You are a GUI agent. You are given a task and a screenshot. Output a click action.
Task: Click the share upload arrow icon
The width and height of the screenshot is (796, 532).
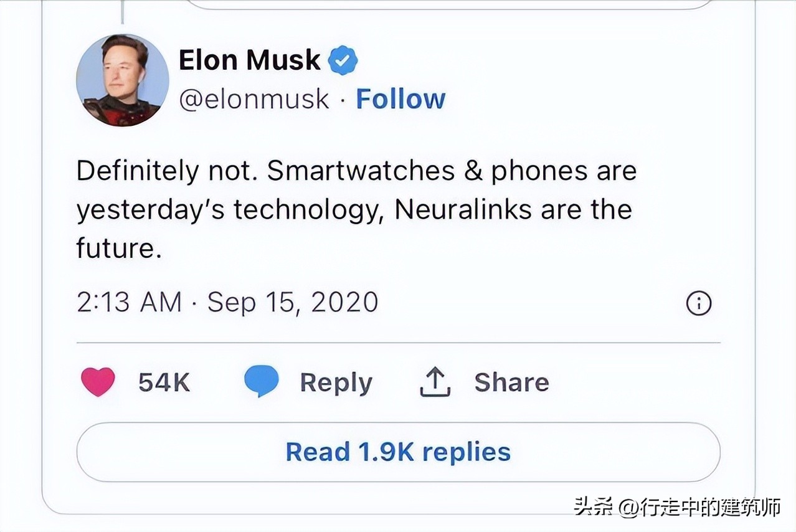[x=435, y=381]
